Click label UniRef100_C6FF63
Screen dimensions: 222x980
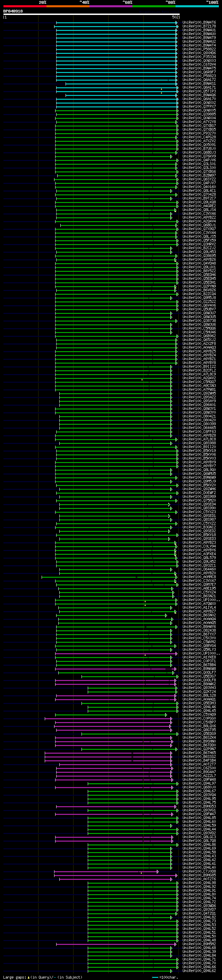click(199, 431)
